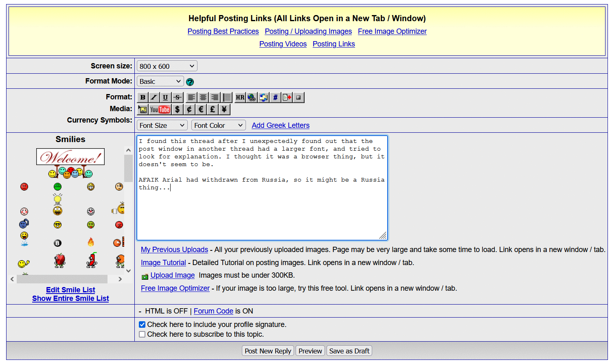Click the smilies panel scroll-down arrow
612x364 pixels.
tap(128, 271)
